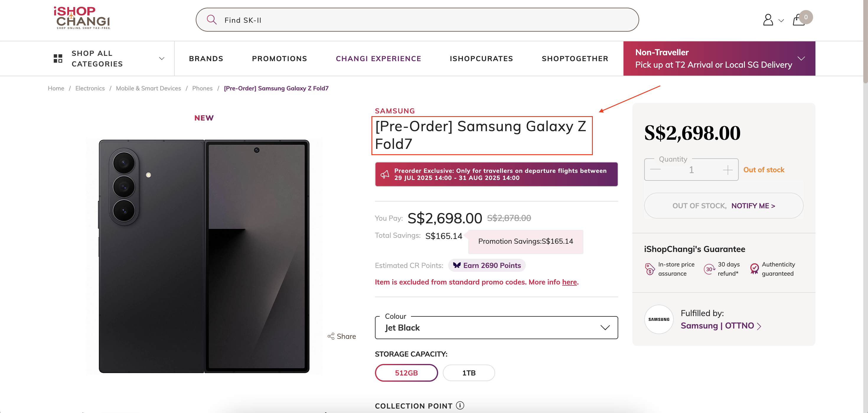Open the user account icon
The width and height of the screenshot is (868, 413).
[768, 20]
